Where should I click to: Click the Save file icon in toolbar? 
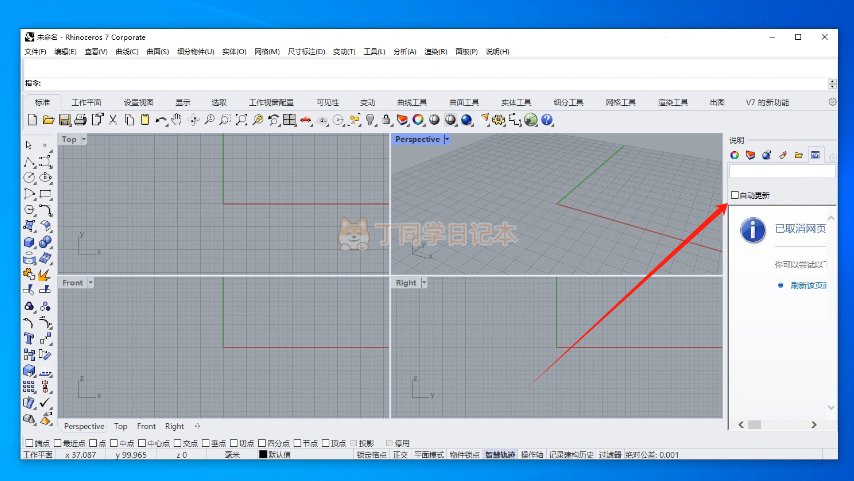tap(63, 120)
